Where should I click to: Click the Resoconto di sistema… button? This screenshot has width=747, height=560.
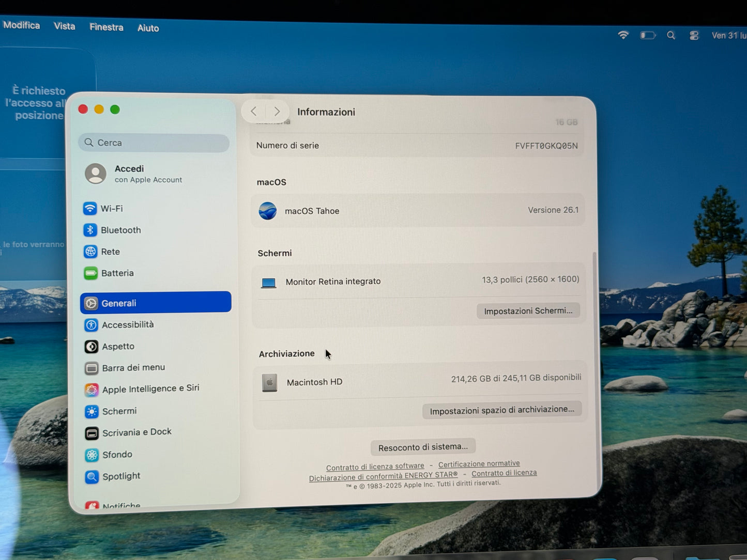pyautogui.click(x=423, y=447)
